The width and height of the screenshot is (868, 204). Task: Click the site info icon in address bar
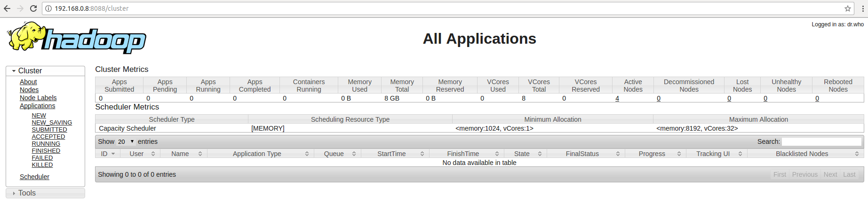click(48, 8)
